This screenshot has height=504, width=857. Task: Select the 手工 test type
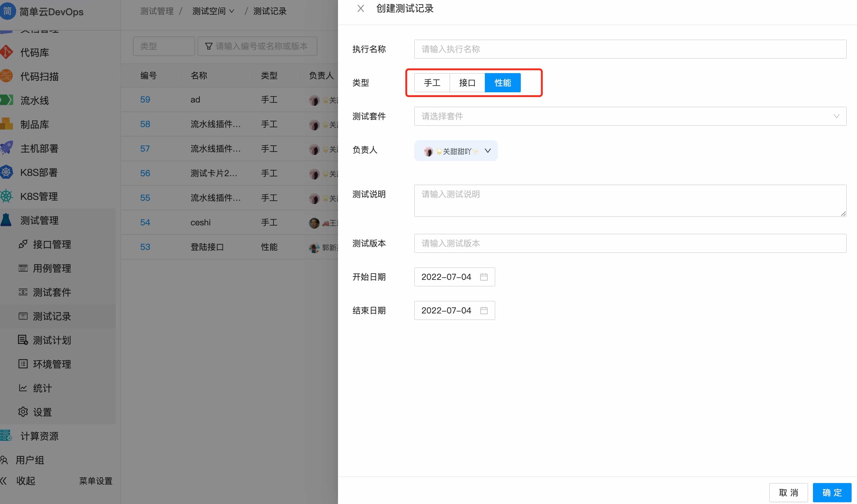point(431,82)
